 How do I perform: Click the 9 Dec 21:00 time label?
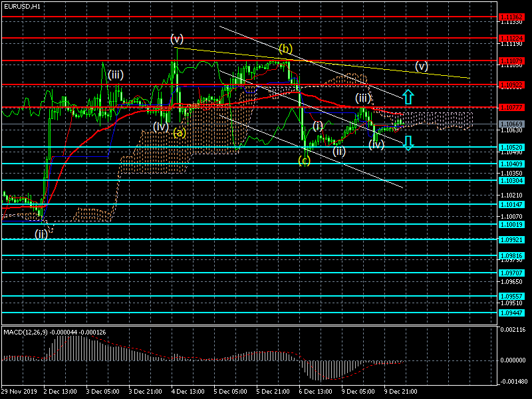coord(401,392)
